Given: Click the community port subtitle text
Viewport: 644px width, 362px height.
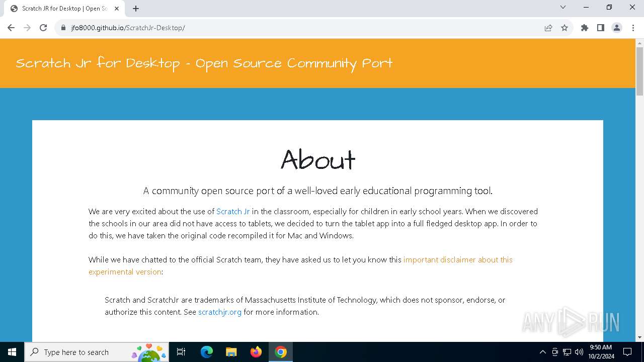Looking at the screenshot, I should pos(318,191).
